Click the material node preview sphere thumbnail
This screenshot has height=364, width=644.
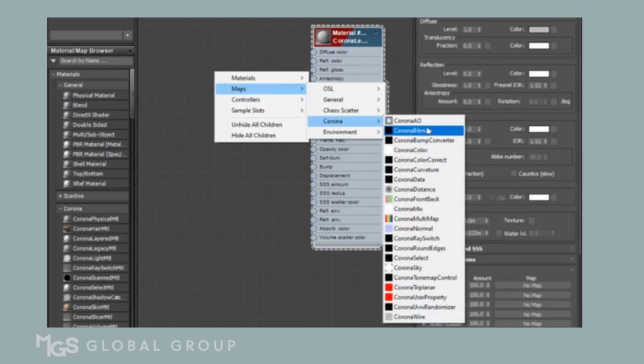tap(323, 36)
